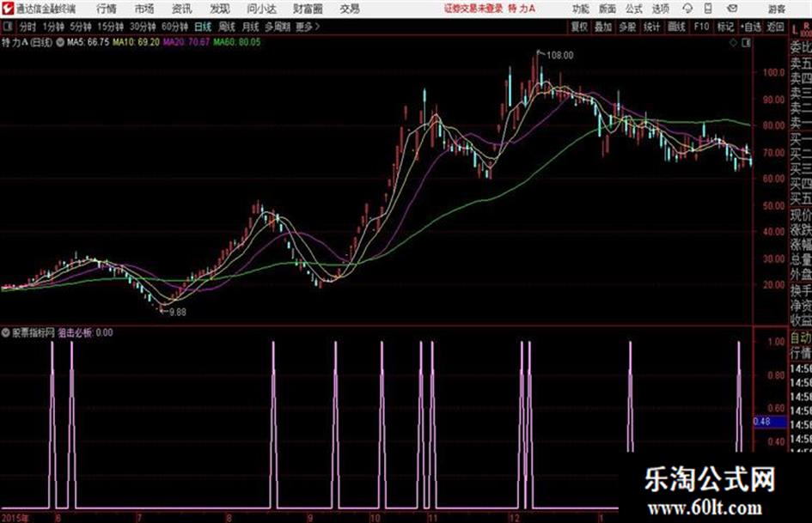Click the 9.88 low price label
Viewport: 812px width, 523px height.
point(178,312)
